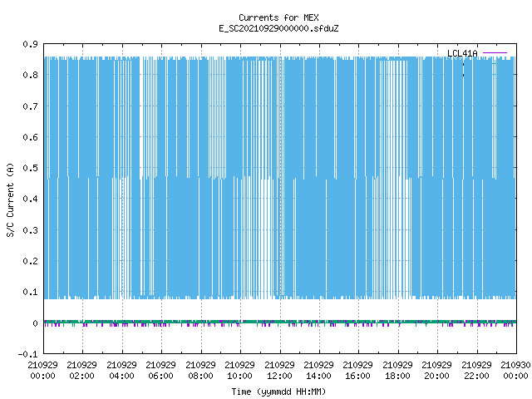The width and height of the screenshot is (532, 399).
Task: Click the x-axis tick "210929 20:00"
Action: point(436,371)
